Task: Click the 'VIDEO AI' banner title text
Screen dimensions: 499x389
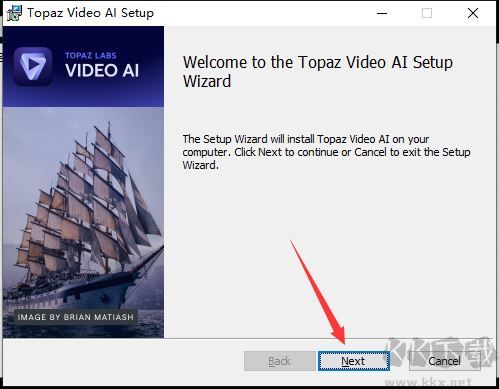Action: click(102, 71)
